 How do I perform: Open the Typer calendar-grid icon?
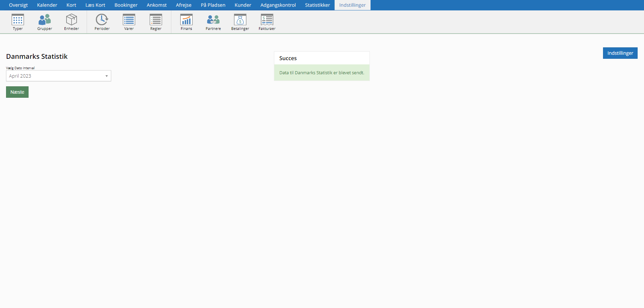[x=18, y=20]
